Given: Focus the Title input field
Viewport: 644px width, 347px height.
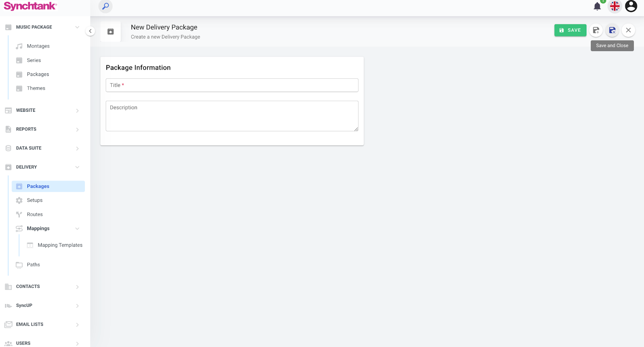Looking at the screenshot, I should click(232, 85).
